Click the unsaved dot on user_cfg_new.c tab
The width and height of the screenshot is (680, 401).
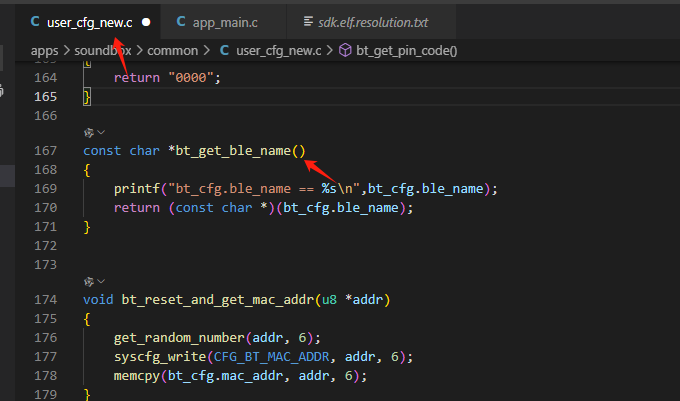click(146, 22)
